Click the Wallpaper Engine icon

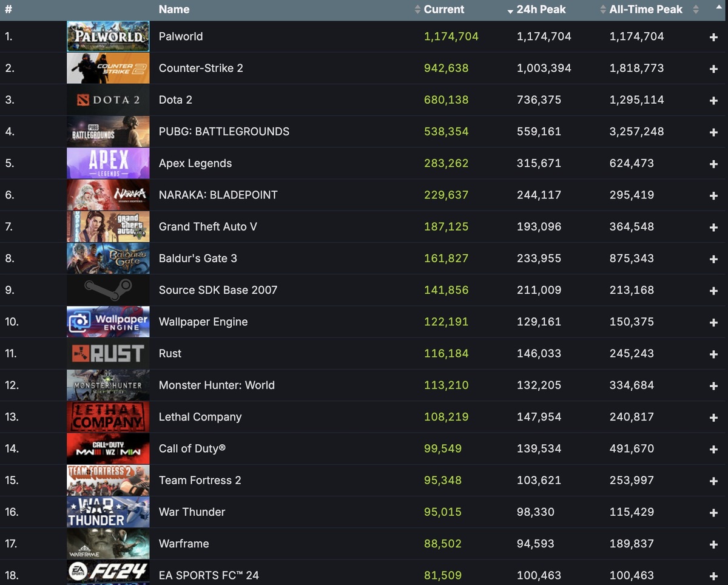(x=108, y=322)
